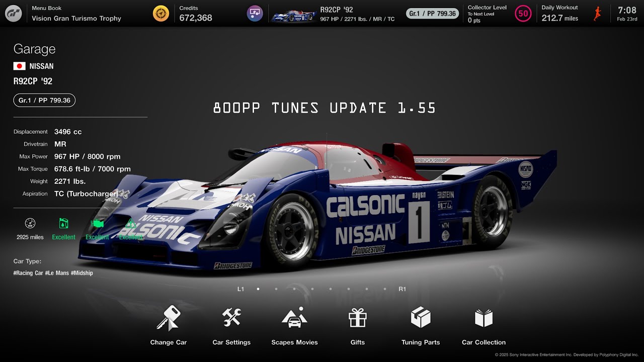Click the Gran Turismo logo icon

pyautogui.click(x=14, y=14)
